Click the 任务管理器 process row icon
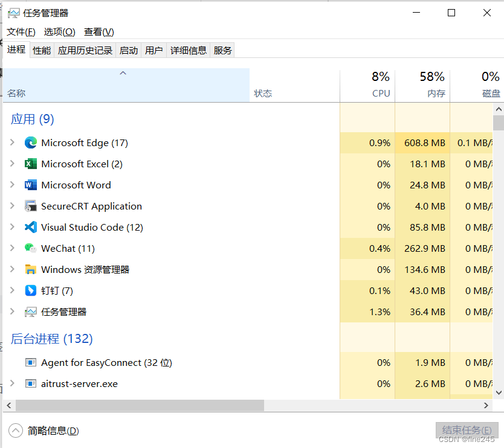Image resolution: width=504 pixels, height=448 pixels. coord(31,312)
